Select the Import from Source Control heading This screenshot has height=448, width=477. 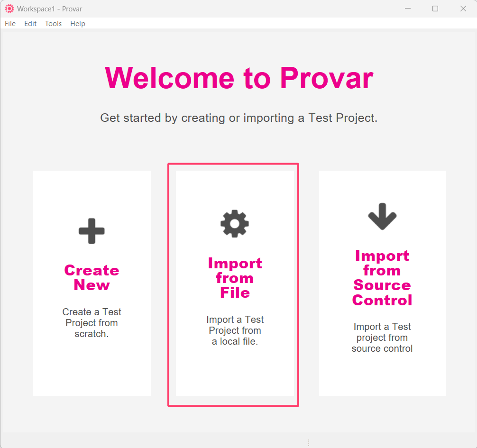382,278
